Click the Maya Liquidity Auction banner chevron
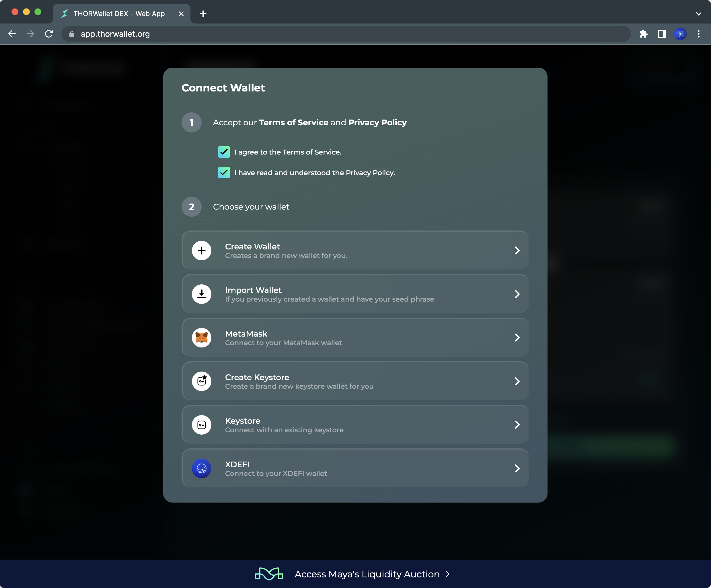This screenshot has height=588, width=711. (448, 574)
